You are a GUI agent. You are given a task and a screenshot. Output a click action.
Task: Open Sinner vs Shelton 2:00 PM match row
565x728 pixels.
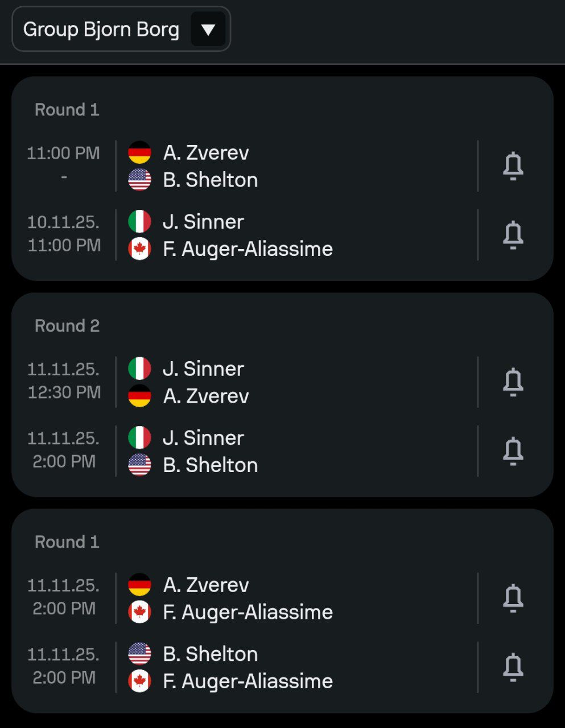click(x=282, y=451)
